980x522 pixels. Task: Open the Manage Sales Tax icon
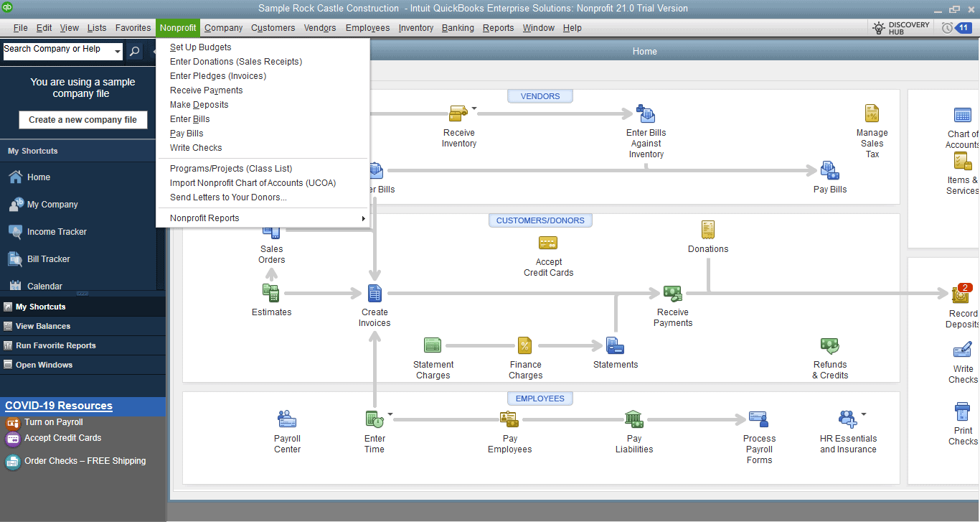(x=872, y=113)
